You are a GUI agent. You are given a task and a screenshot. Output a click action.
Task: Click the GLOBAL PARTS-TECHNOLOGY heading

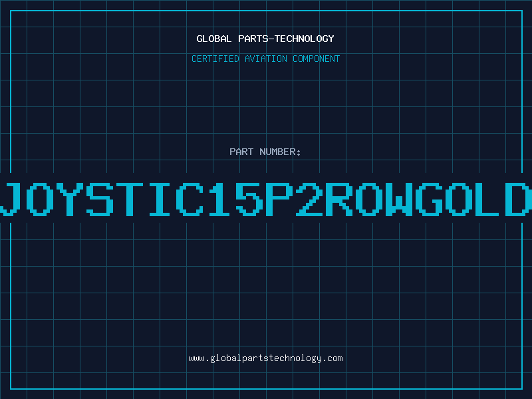point(265,39)
